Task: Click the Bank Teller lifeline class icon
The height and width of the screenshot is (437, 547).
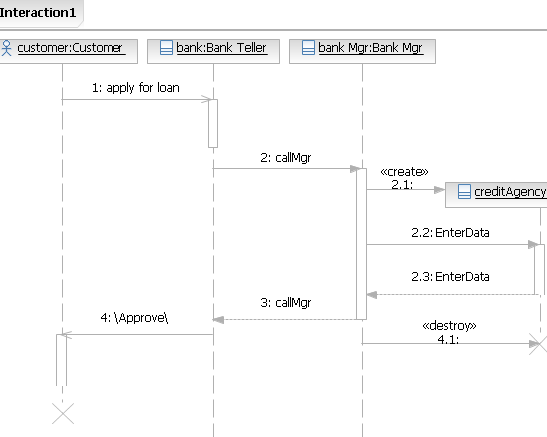Action: point(166,48)
